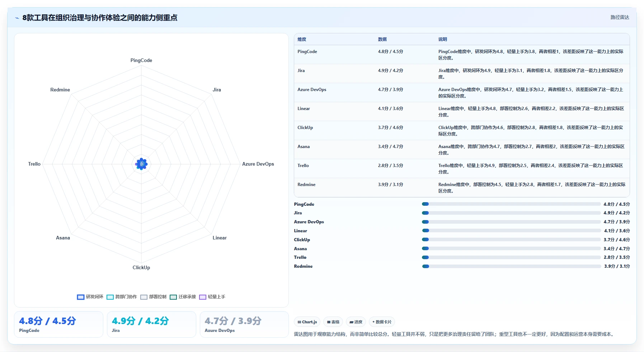Click the Redmine axis label on the radar
The width and height of the screenshot is (644, 352).
pyautogui.click(x=60, y=90)
